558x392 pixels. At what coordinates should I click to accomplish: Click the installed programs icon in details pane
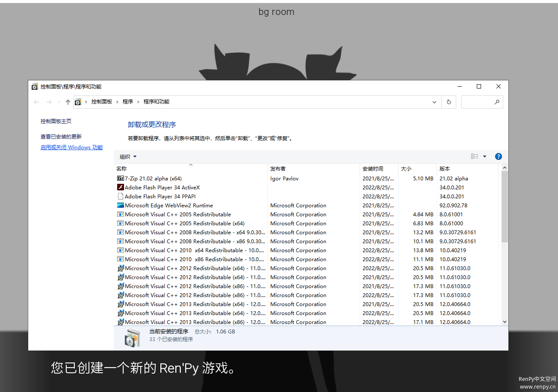pyautogui.click(x=132, y=338)
